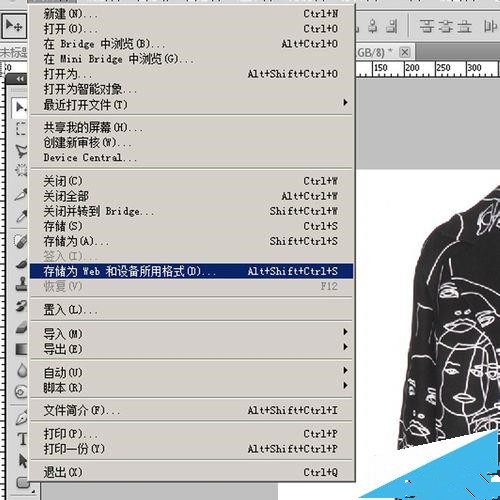Image resolution: width=500 pixels, height=500 pixels.
Task: Select the Rectangular Marquee tool
Action: [x=21, y=128]
